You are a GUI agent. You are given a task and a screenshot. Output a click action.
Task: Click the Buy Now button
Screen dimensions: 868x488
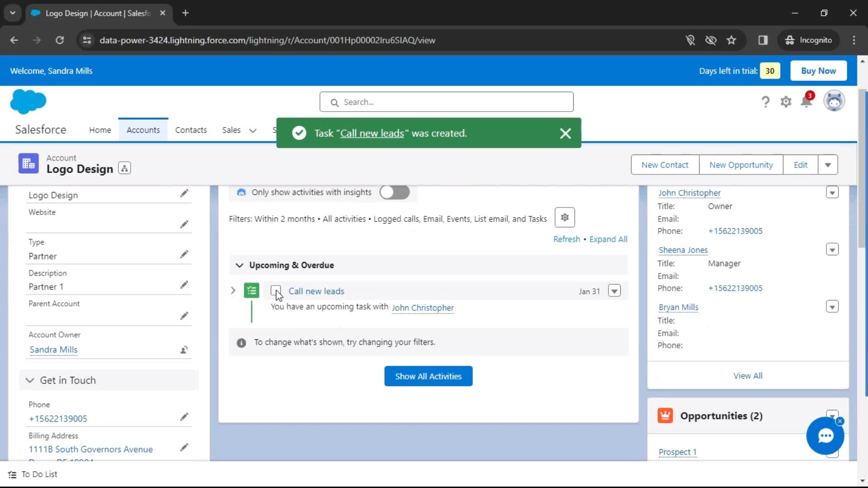coord(818,71)
